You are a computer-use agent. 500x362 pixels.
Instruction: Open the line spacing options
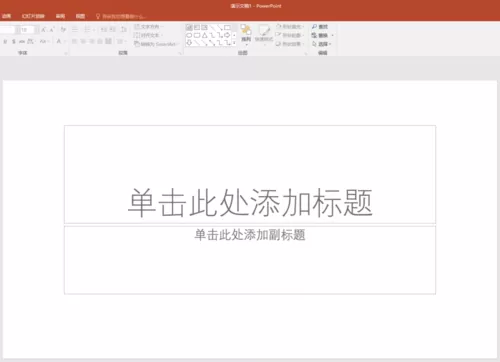[124, 30]
